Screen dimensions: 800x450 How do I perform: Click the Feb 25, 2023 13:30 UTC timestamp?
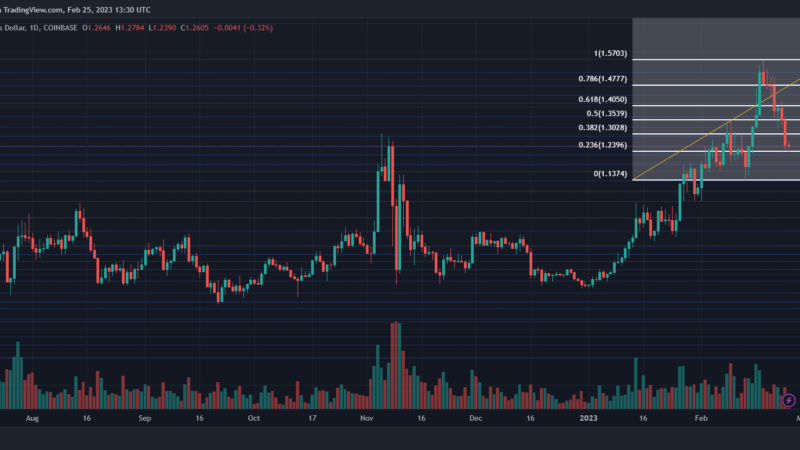click(109, 10)
